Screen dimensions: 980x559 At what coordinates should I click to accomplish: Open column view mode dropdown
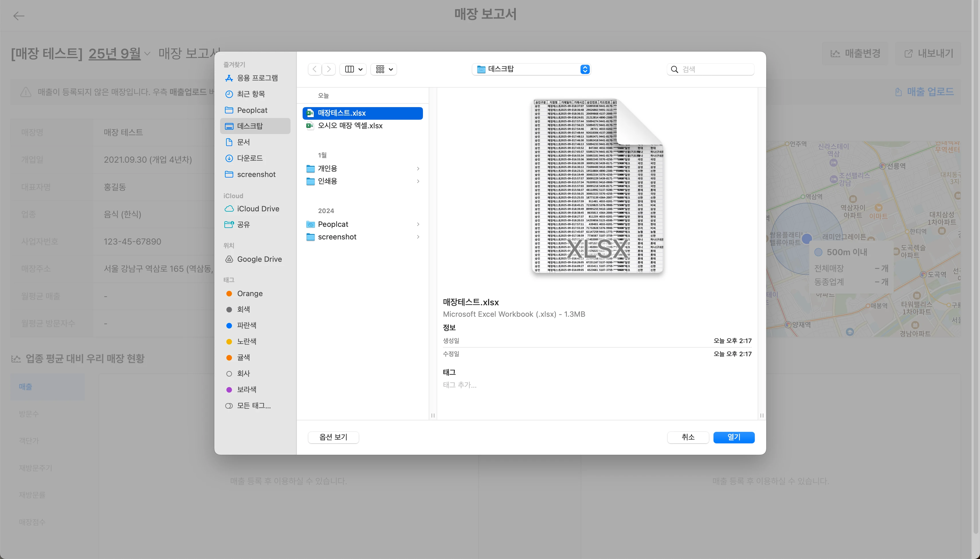[x=353, y=69]
